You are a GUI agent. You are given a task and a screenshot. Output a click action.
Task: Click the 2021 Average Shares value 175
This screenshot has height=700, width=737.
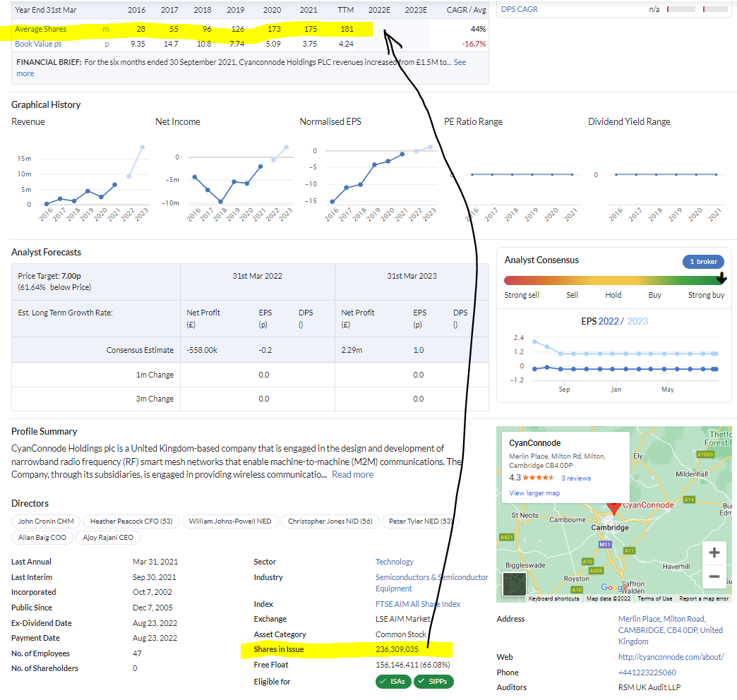[310, 29]
